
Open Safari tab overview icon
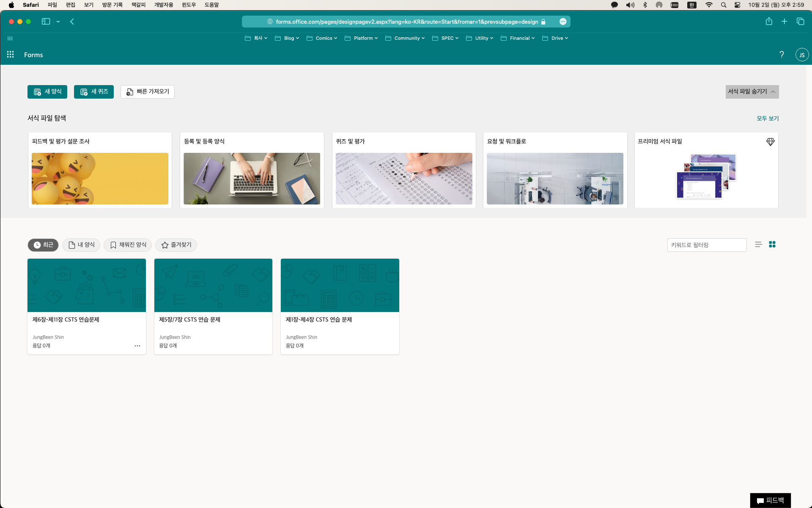(x=800, y=22)
